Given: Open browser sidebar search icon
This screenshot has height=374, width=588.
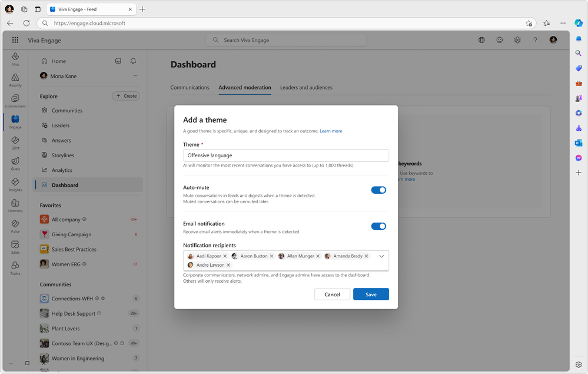Looking at the screenshot, I should tap(579, 53).
